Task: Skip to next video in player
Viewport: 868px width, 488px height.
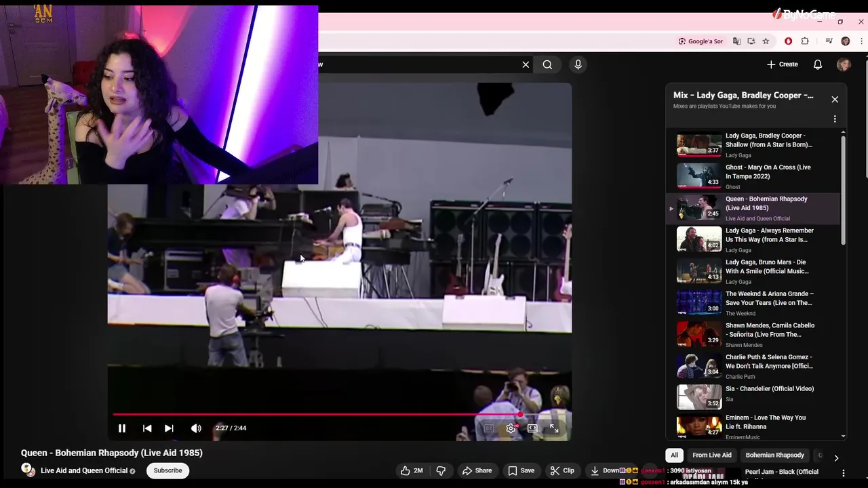Action: [x=169, y=428]
